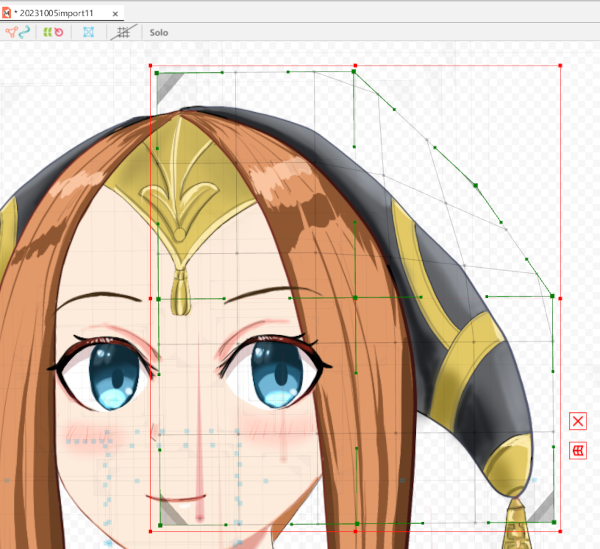
Task: Click the orange vertex-link tool icon
Action: 11,32
